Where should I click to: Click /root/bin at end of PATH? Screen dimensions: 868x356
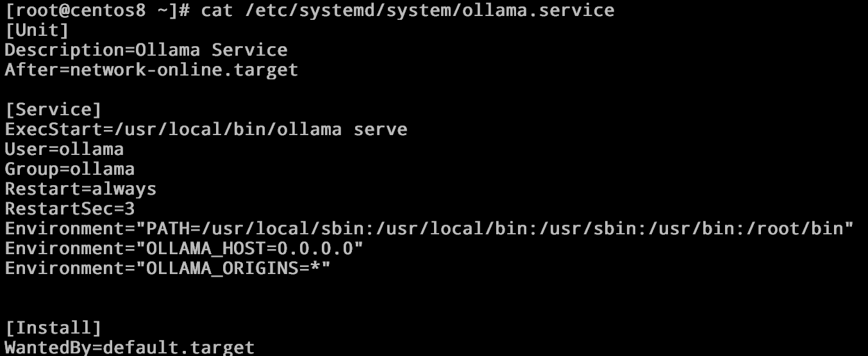[x=795, y=229]
